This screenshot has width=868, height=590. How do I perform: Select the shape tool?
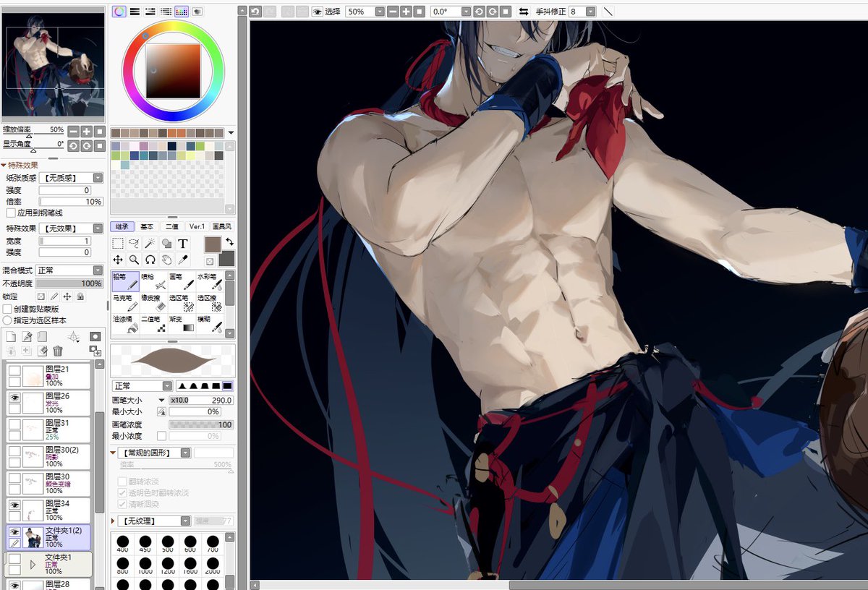click(166, 244)
